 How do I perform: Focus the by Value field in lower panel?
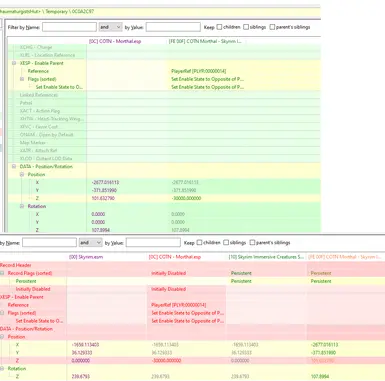[x=153, y=243]
